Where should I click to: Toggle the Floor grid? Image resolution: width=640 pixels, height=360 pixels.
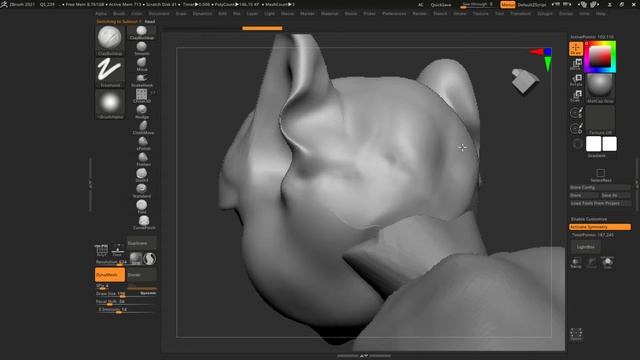coord(117,250)
